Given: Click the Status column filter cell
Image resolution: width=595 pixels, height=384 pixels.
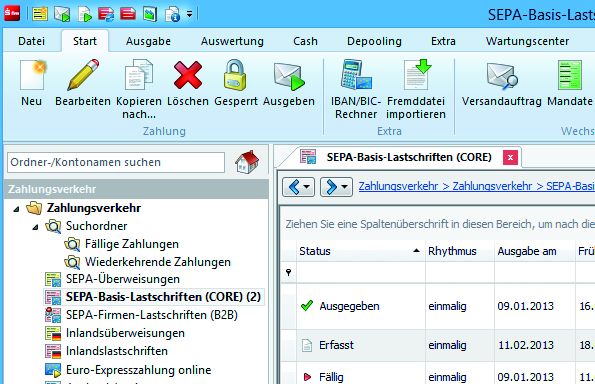Looking at the screenshot, I should tap(361, 272).
